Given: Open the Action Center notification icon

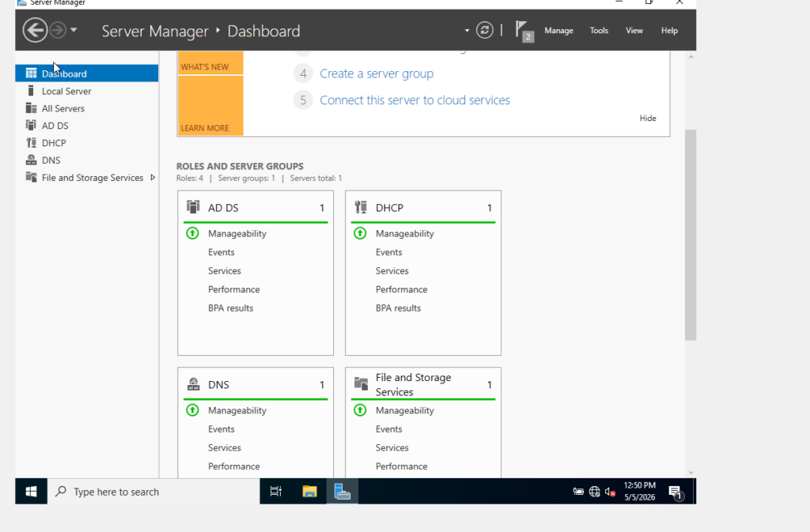Looking at the screenshot, I should point(676,492).
